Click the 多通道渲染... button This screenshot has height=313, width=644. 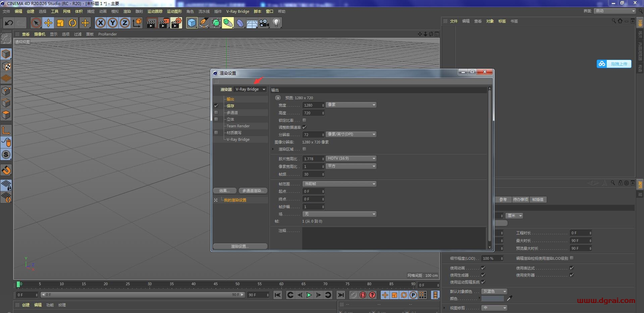click(253, 190)
